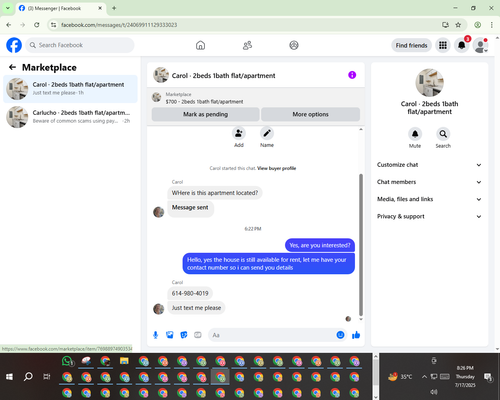Open the Chrome profile icon
The image size is (500, 400).
click(x=477, y=25)
